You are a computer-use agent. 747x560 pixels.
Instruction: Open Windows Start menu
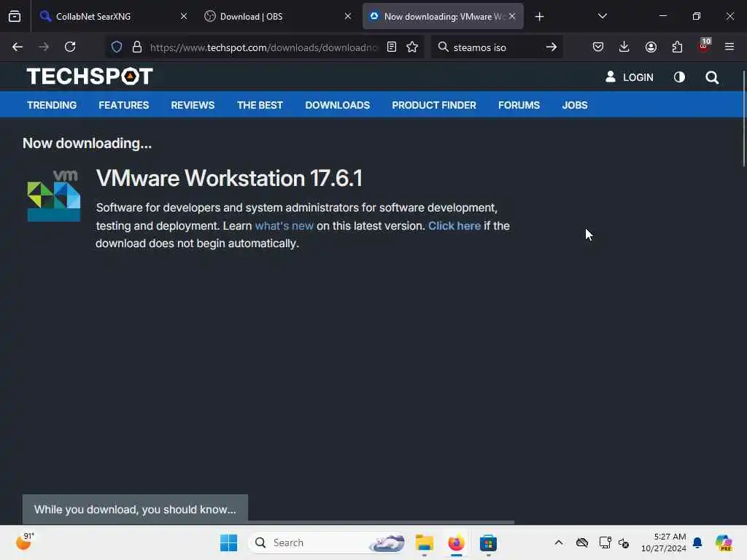[228, 542]
